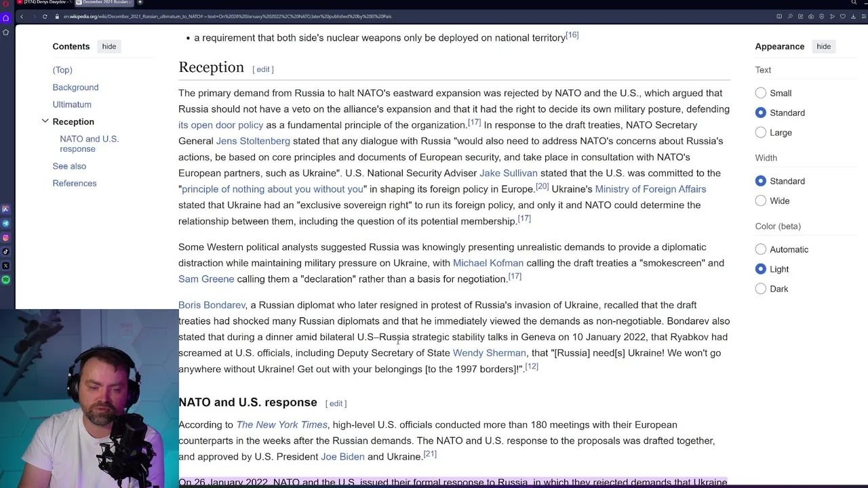Open Spotify player in the Opera sidebar
This screenshot has width=868, height=488.
5,280
